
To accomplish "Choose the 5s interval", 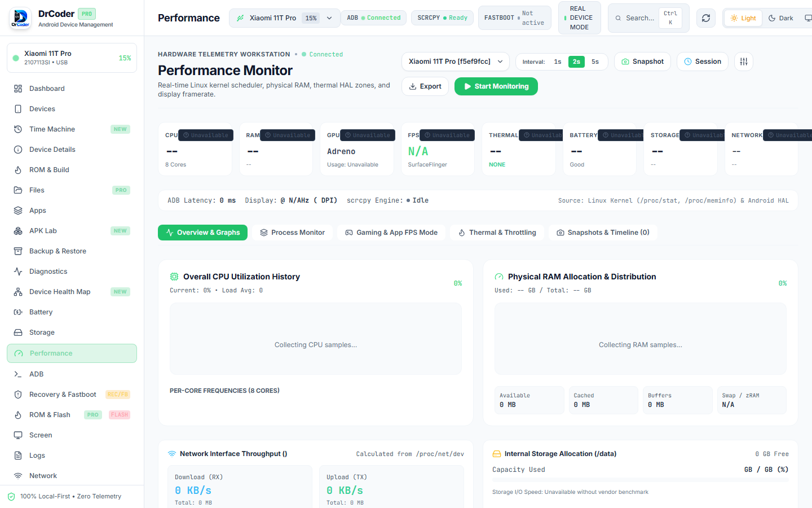I will point(595,62).
